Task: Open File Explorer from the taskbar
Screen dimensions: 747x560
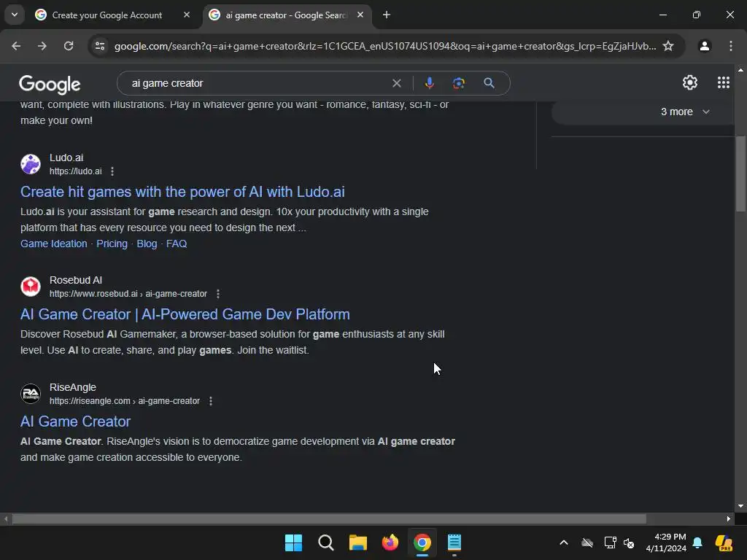Action: pyautogui.click(x=357, y=542)
